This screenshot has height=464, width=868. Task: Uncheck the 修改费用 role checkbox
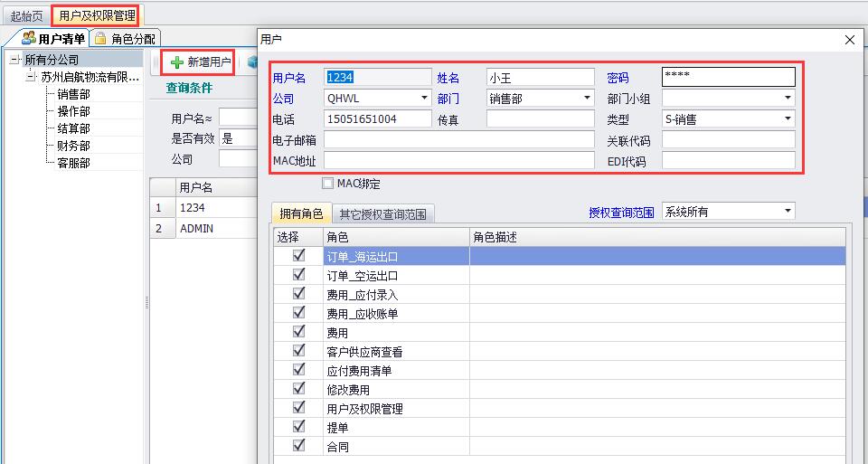click(299, 388)
